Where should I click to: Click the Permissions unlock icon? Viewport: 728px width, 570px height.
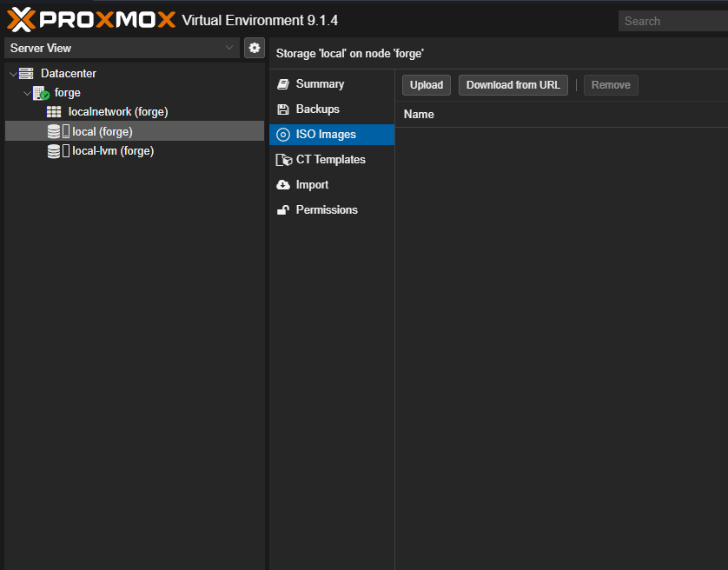tap(282, 210)
